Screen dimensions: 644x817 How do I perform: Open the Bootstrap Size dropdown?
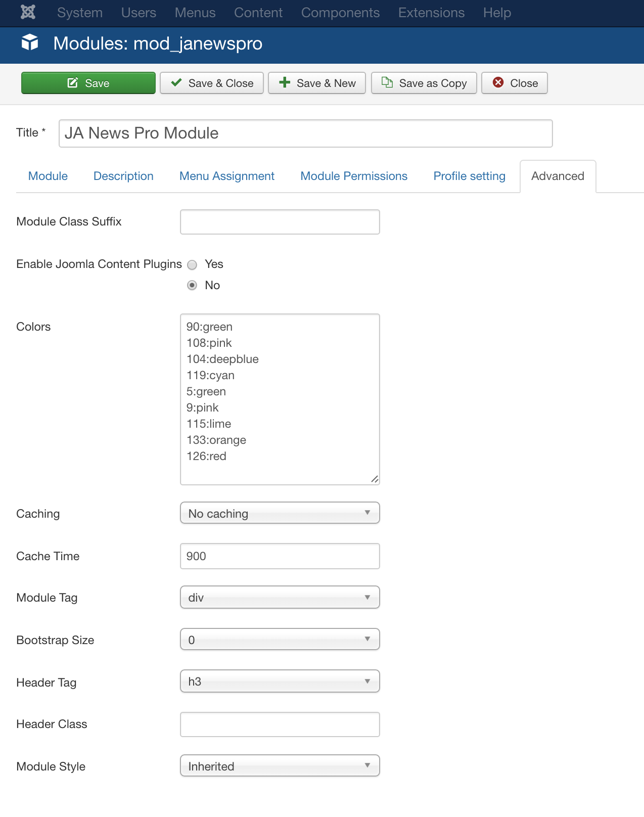(x=280, y=640)
